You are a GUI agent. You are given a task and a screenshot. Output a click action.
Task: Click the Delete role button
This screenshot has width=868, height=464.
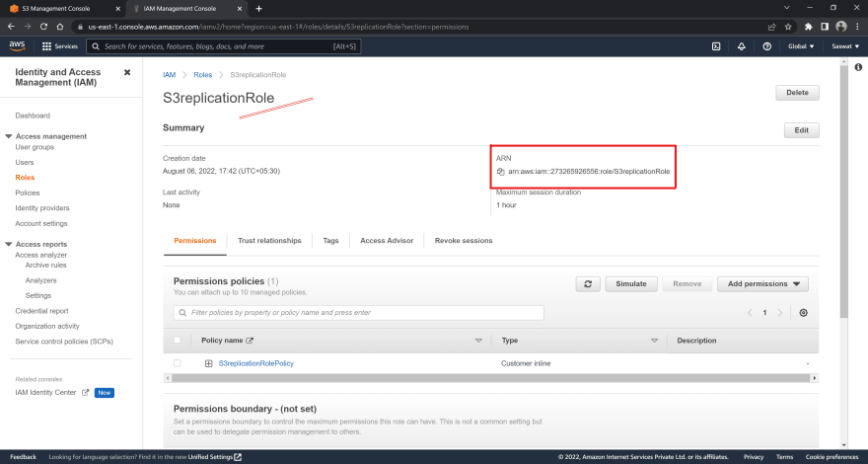point(797,93)
